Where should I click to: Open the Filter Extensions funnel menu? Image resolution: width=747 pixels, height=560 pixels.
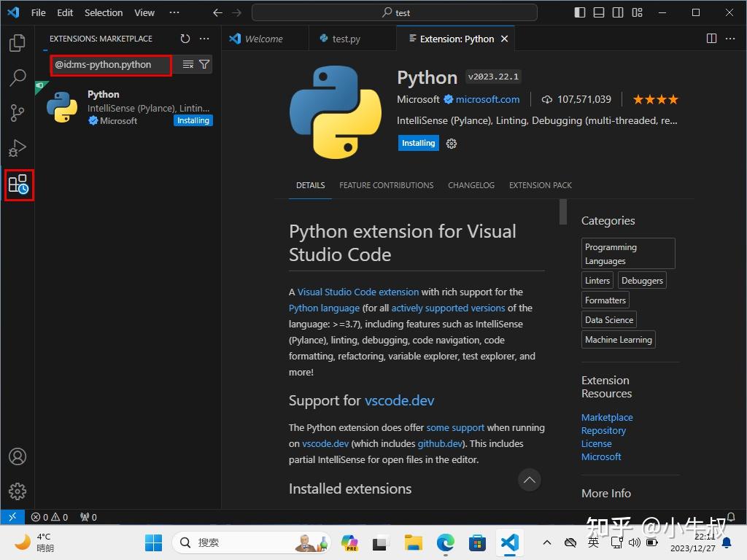(x=204, y=64)
